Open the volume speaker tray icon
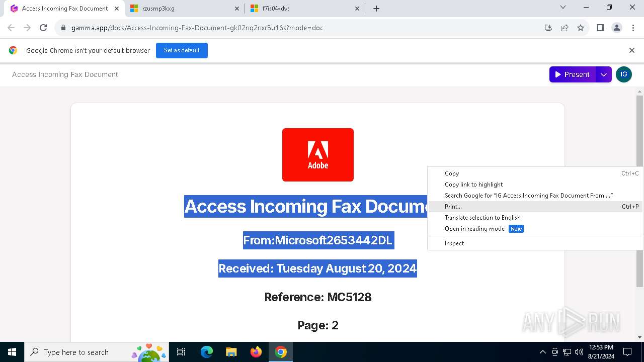This screenshot has width=644, height=362. pyautogui.click(x=579, y=352)
